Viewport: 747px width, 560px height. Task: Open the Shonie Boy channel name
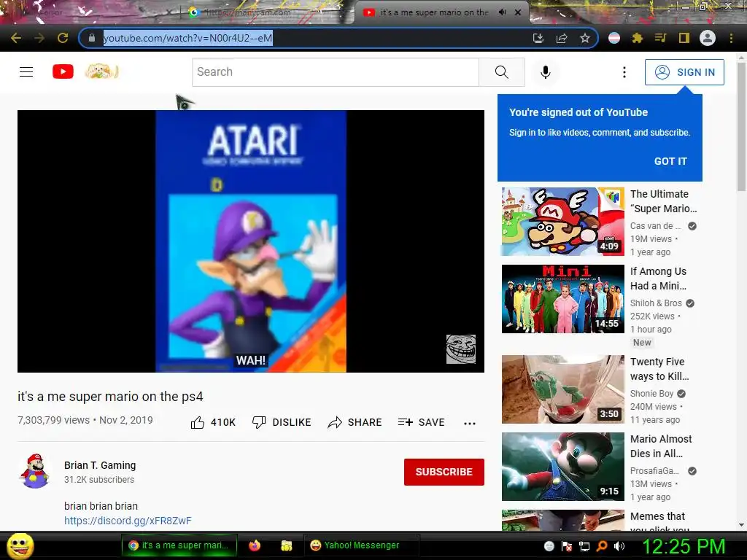point(651,394)
